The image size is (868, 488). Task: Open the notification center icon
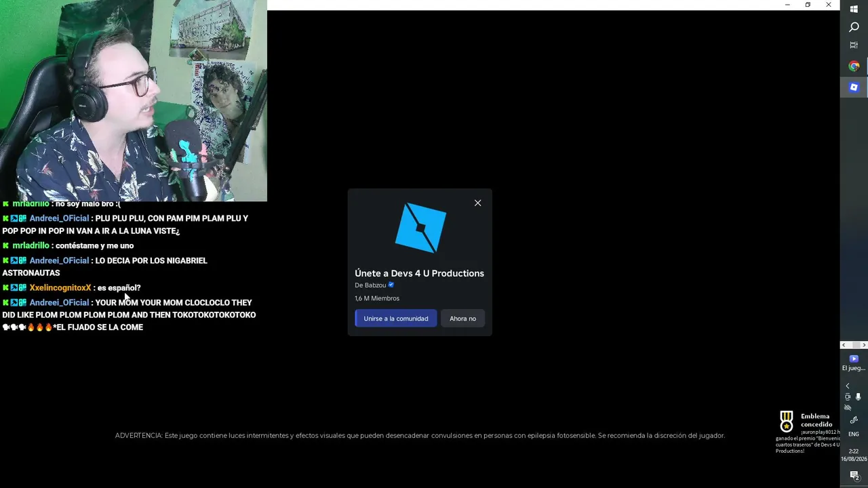(x=854, y=476)
